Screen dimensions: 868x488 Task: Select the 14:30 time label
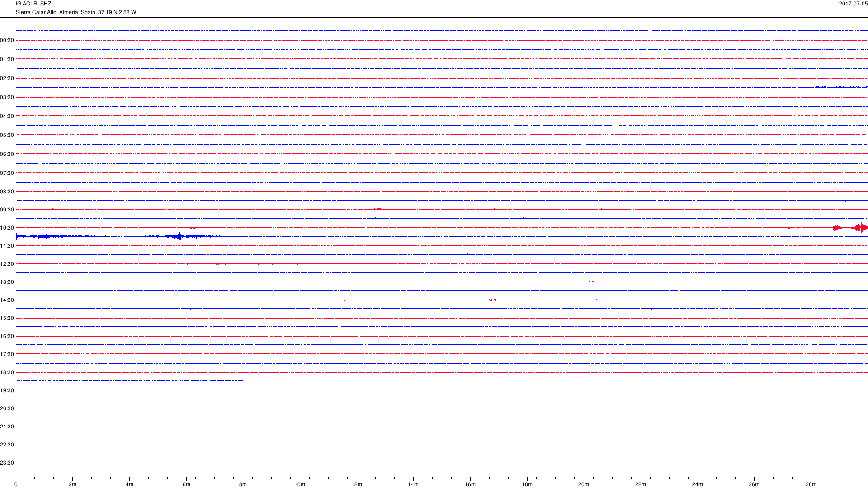point(7,300)
